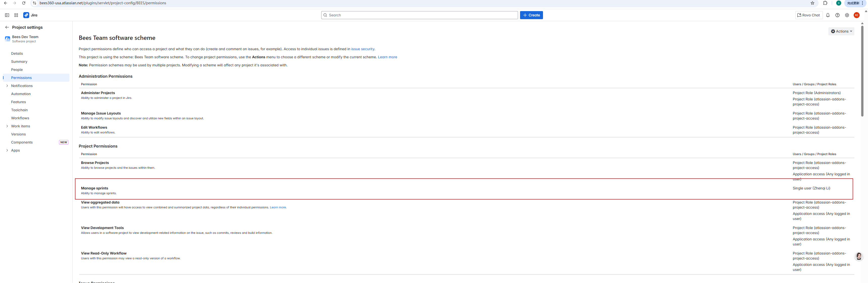Expand the Work items section chevron

[x=7, y=126]
